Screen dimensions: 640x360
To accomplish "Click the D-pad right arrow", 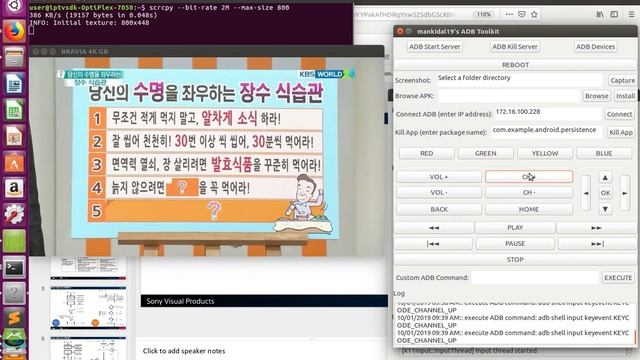I will pos(625,193).
